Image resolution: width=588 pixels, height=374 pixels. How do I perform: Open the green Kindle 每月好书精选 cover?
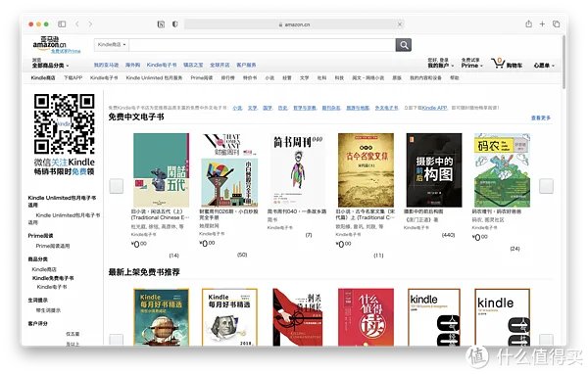tap(162, 317)
